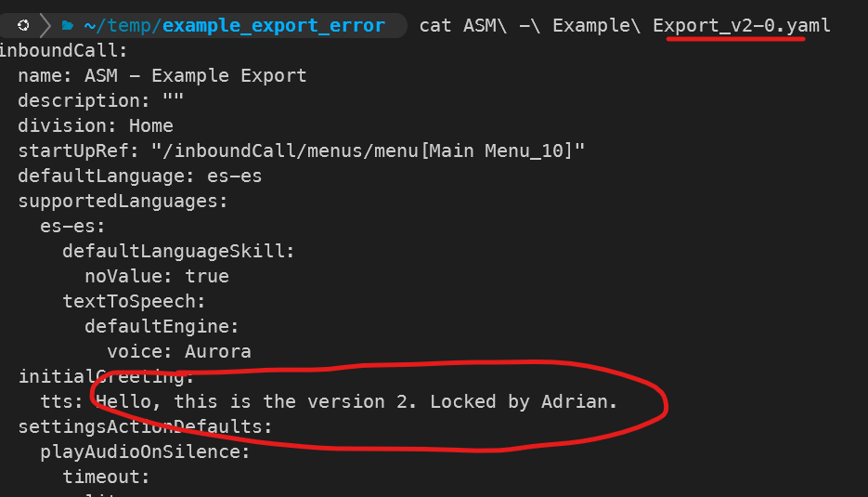This screenshot has height=497, width=868.
Task: Click the voice value Aurora
Action: click(x=217, y=351)
